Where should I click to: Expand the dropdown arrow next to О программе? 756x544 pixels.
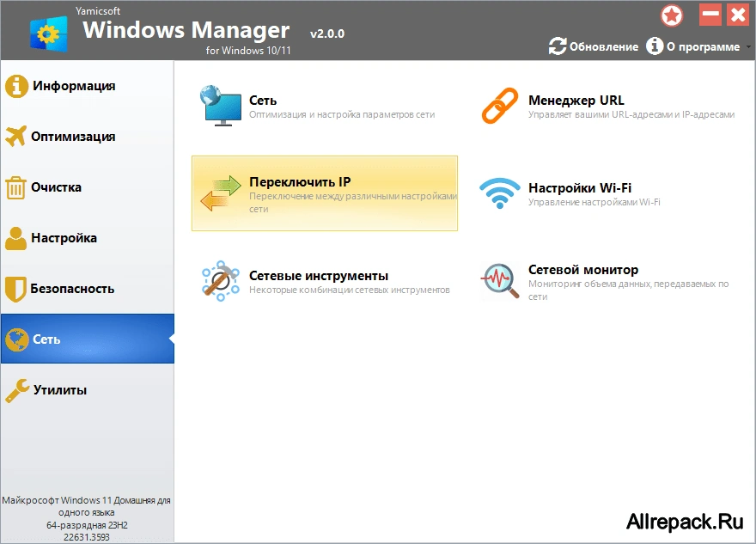(x=748, y=47)
